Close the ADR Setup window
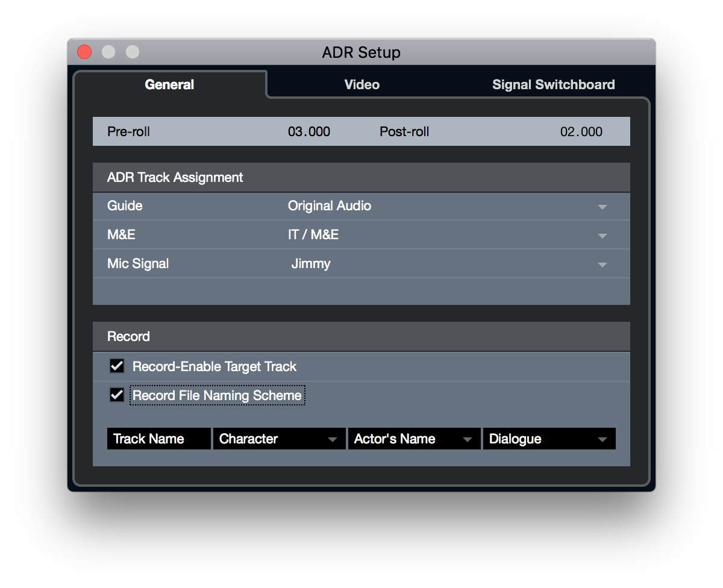723x588 pixels. coord(84,52)
